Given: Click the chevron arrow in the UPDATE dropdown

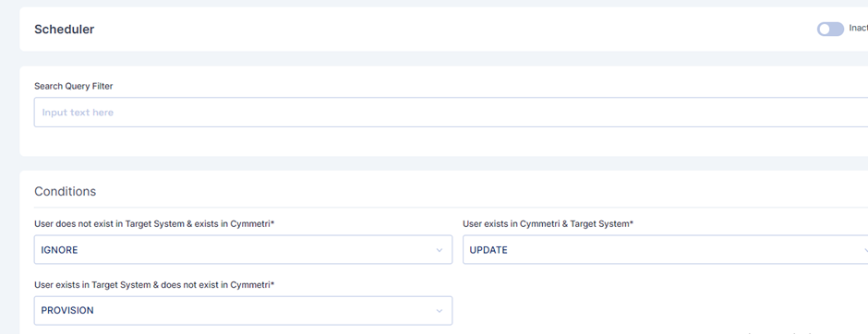Looking at the screenshot, I should click(x=864, y=250).
